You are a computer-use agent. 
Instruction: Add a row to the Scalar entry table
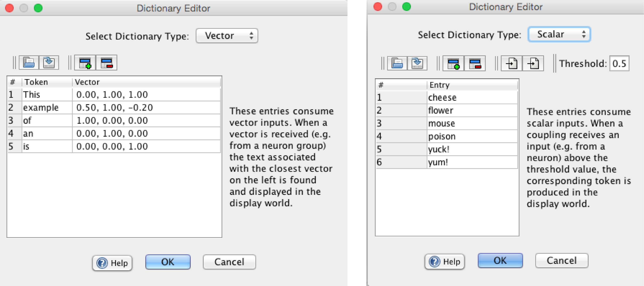tap(453, 64)
